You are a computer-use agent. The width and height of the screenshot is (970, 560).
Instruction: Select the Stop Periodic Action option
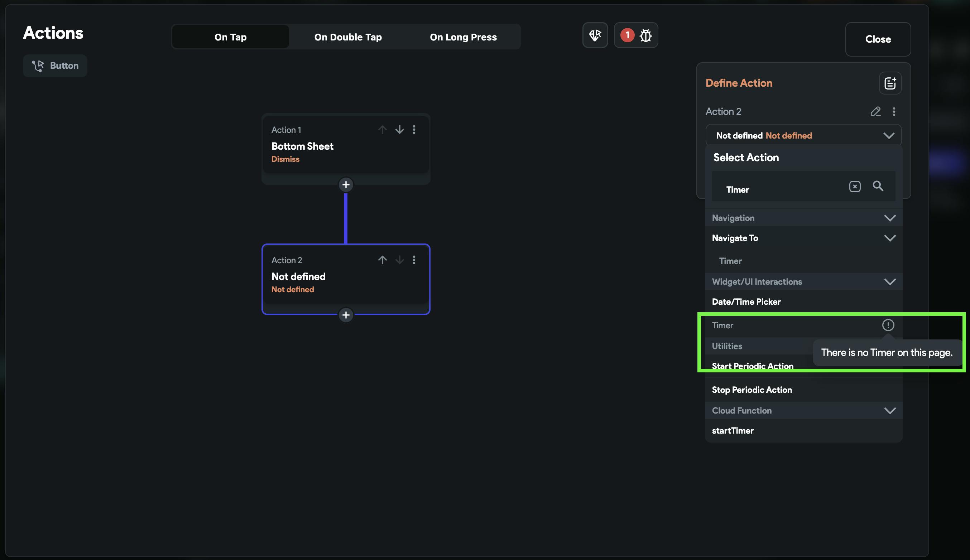click(x=751, y=390)
